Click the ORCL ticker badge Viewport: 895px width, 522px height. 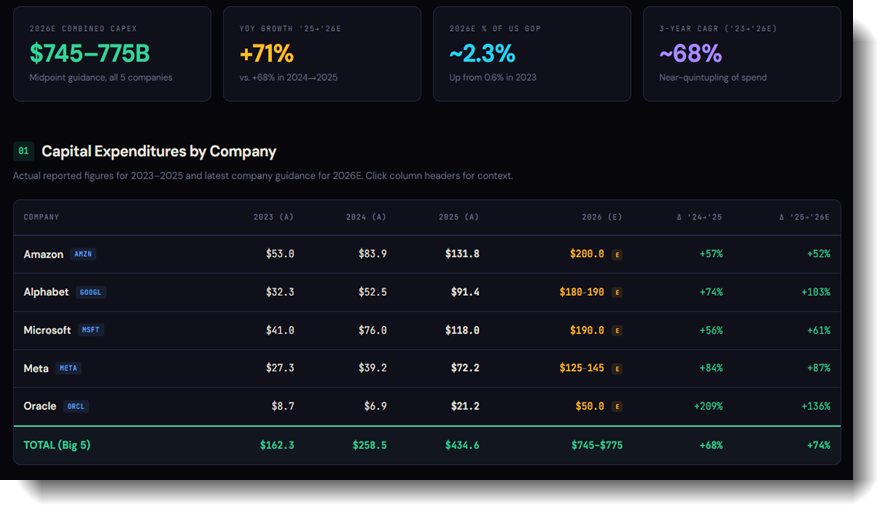pos(75,406)
